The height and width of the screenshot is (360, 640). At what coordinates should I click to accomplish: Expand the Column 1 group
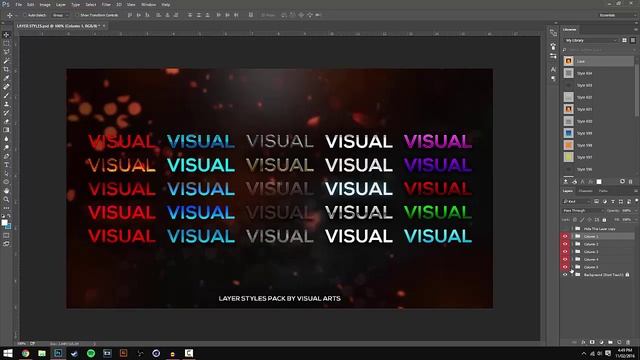[x=572, y=236]
